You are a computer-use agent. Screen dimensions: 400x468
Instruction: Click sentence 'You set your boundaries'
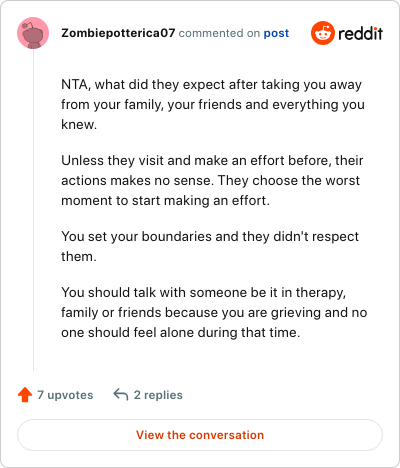point(210,246)
